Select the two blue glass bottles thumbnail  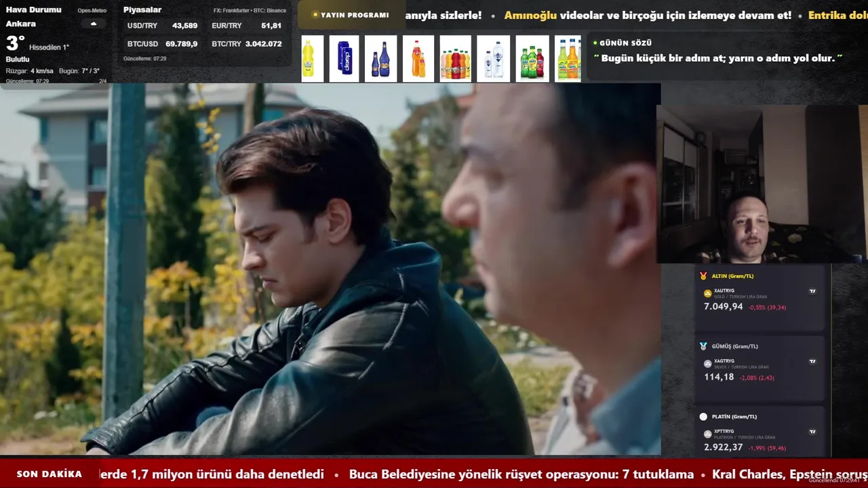(380, 59)
